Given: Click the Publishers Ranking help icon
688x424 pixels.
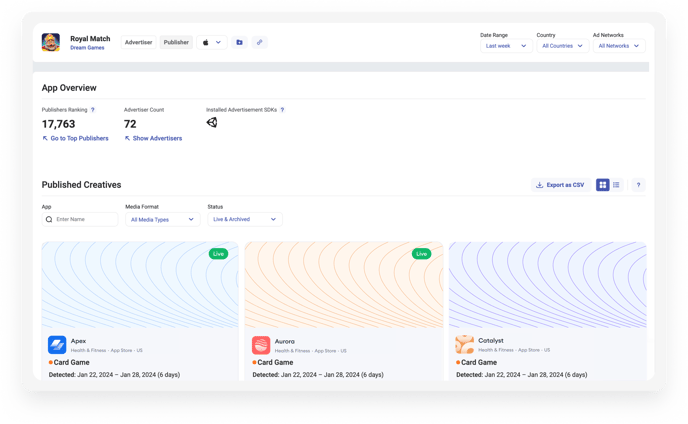Looking at the screenshot, I should [x=93, y=110].
